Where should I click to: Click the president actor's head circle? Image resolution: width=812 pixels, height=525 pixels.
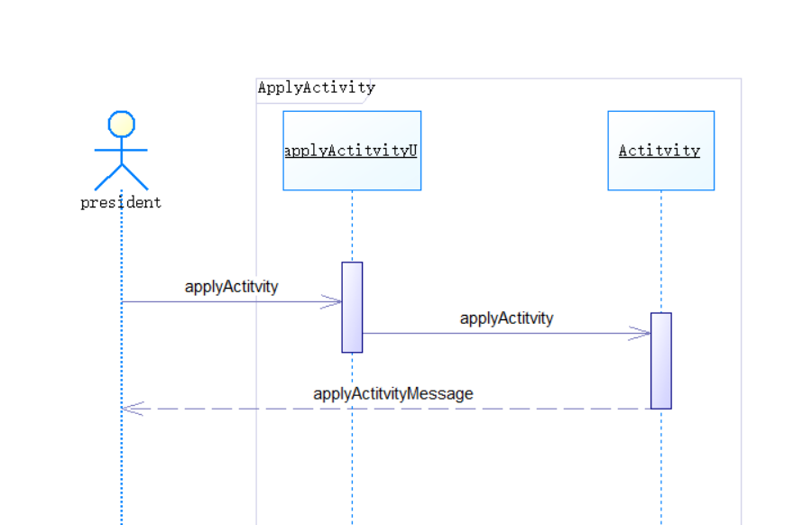point(121,124)
